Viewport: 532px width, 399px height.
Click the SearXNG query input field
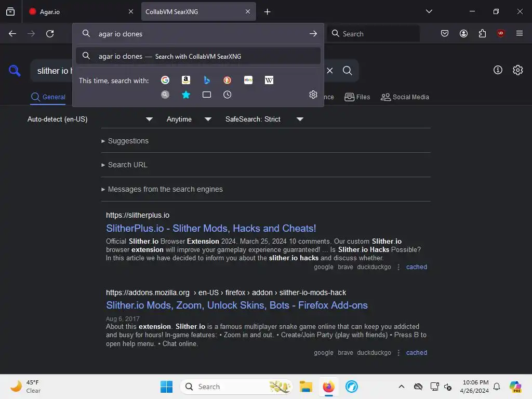point(51,71)
